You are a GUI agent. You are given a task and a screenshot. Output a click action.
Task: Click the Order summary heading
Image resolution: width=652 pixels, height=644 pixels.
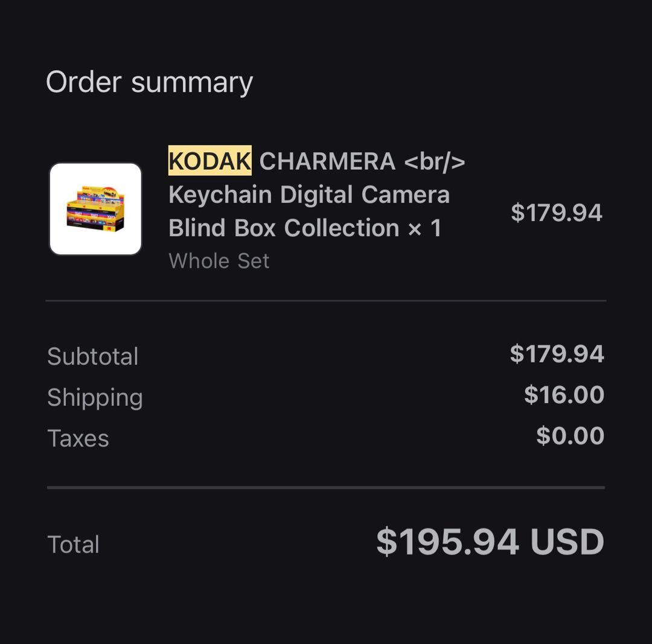point(149,82)
